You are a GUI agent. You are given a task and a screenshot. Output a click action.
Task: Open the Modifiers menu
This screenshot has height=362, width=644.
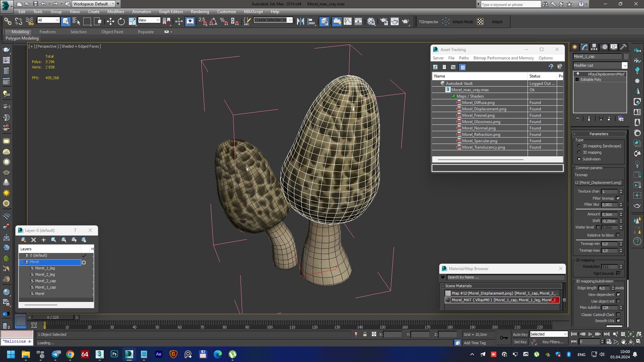(115, 12)
